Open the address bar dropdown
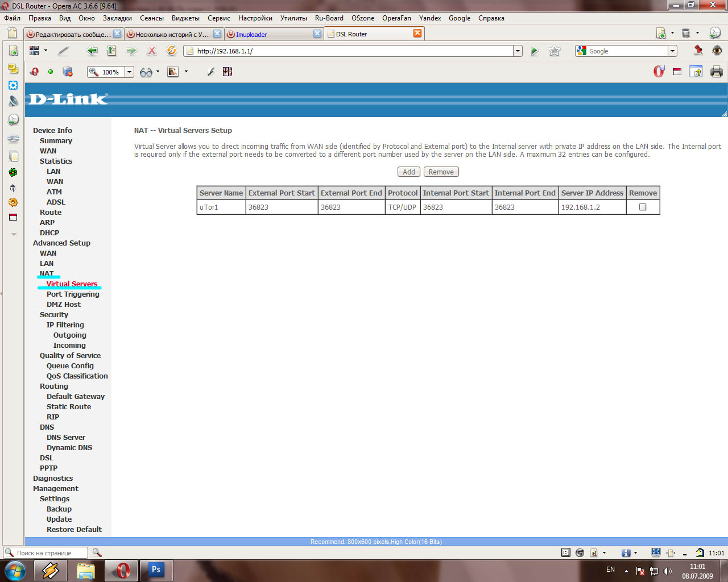This screenshot has width=728, height=582. [518, 51]
